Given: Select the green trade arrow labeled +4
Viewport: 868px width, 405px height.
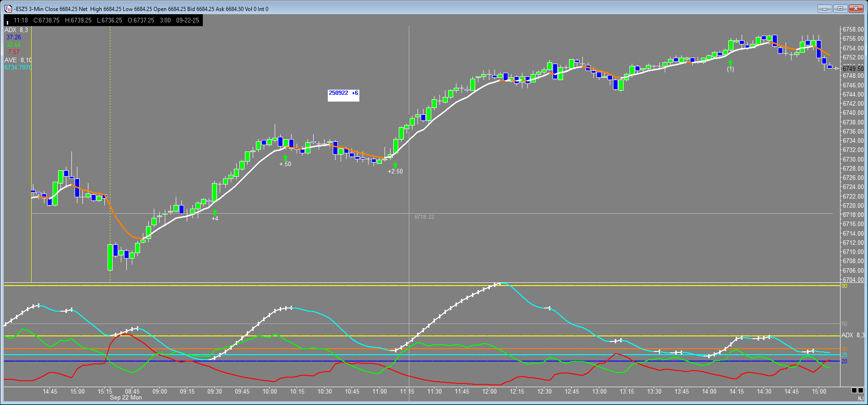Looking at the screenshot, I should 215,212.
